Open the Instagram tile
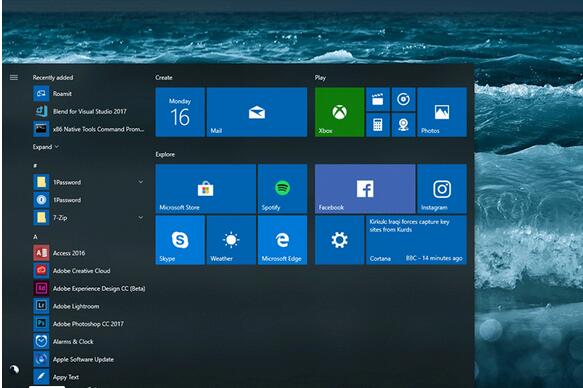This screenshot has width=583, height=388. (442, 189)
